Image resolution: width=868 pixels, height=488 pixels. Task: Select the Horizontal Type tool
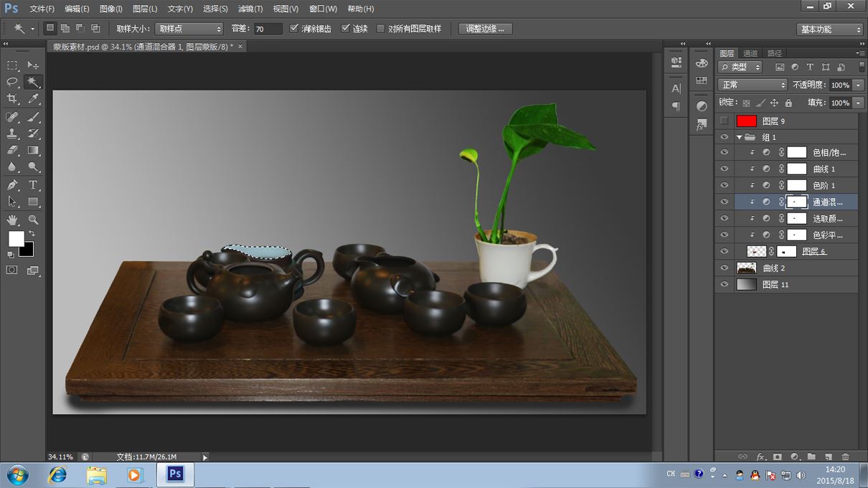[33, 185]
